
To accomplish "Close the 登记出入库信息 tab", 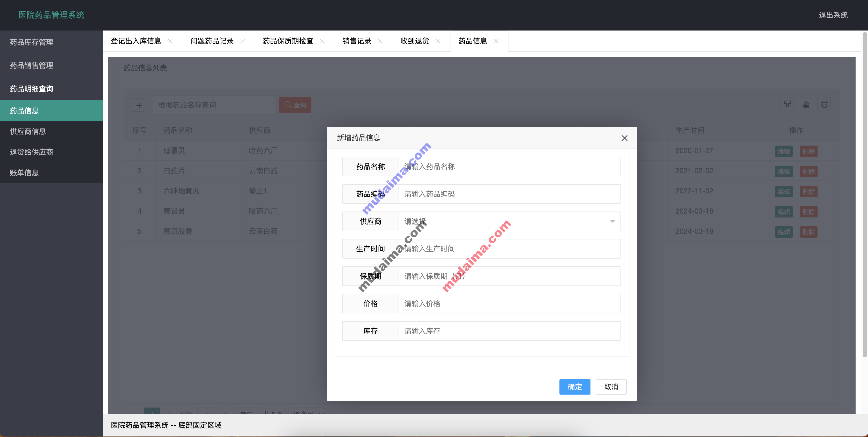I will [170, 41].
